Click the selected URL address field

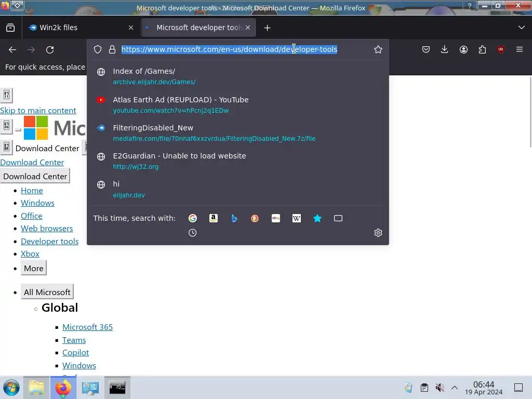point(229,49)
